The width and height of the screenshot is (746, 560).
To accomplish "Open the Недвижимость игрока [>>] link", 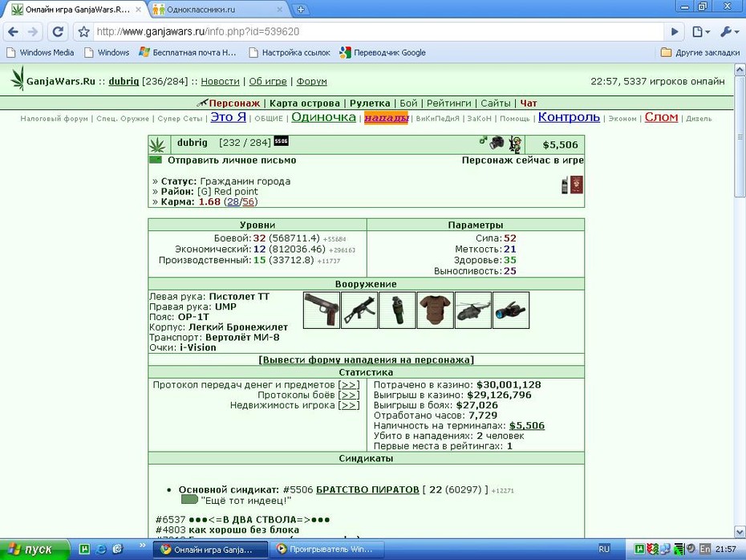I will click(x=349, y=405).
